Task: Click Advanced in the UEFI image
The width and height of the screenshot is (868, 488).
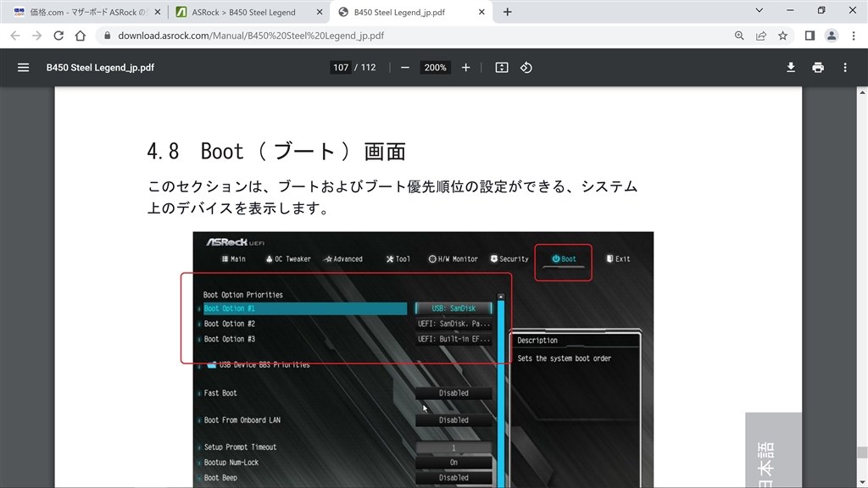Action: pyautogui.click(x=343, y=259)
